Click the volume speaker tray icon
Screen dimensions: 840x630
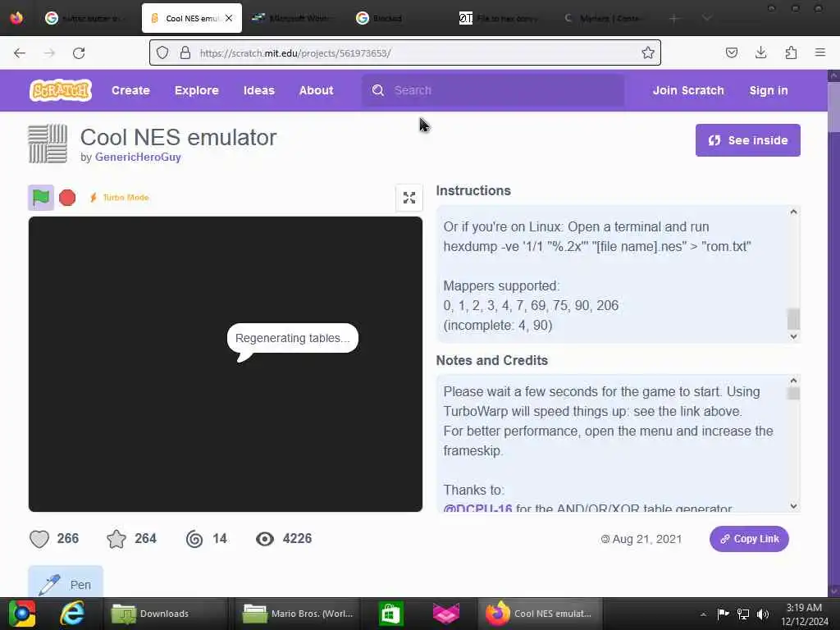coord(763,614)
